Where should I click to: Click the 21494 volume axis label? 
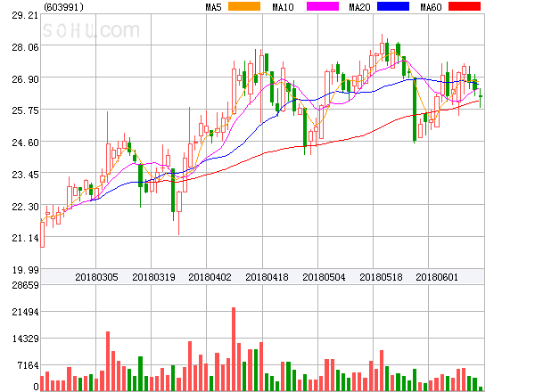coord(25,312)
